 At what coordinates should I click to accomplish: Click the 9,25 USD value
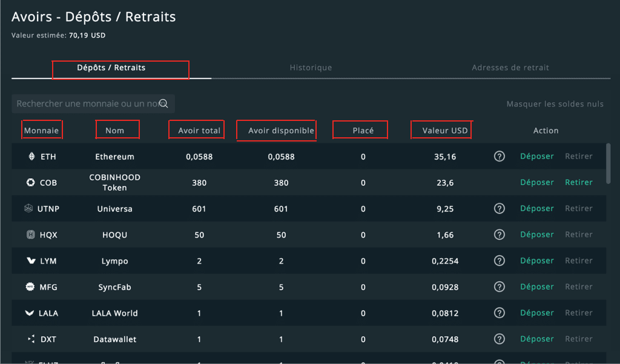coord(445,209)
